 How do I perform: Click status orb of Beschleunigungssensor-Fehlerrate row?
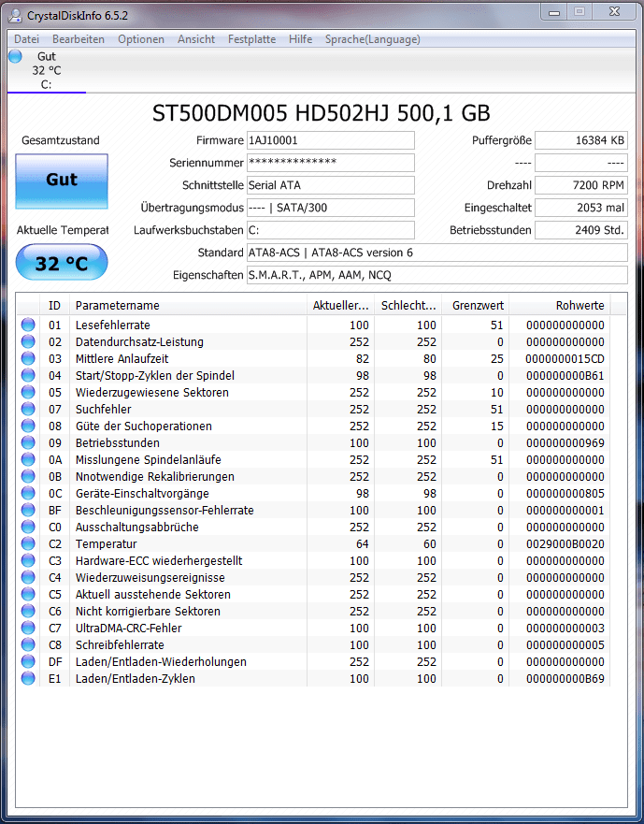pyautogui.click(x=28, y=510)
